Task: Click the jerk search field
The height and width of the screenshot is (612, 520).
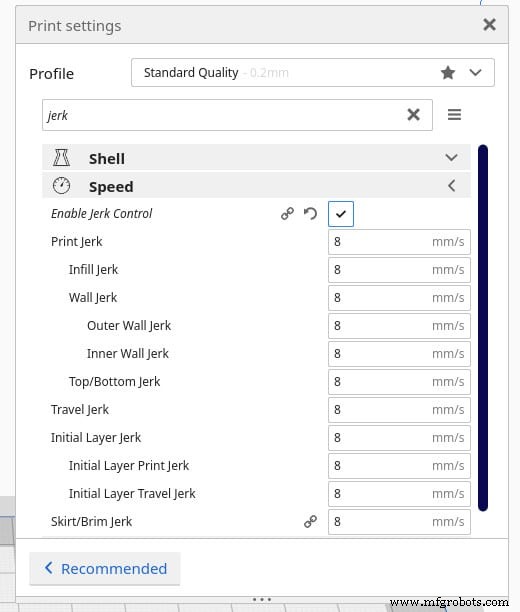Action: (237, 115)
